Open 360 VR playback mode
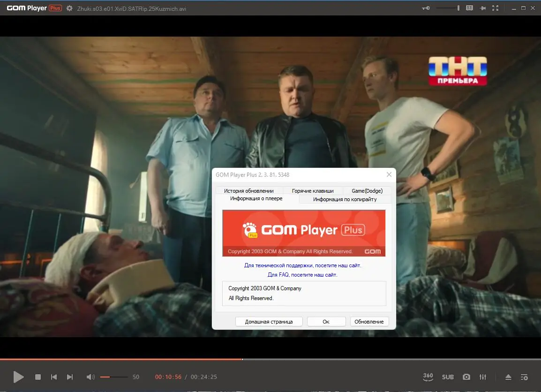 (428, 377)
